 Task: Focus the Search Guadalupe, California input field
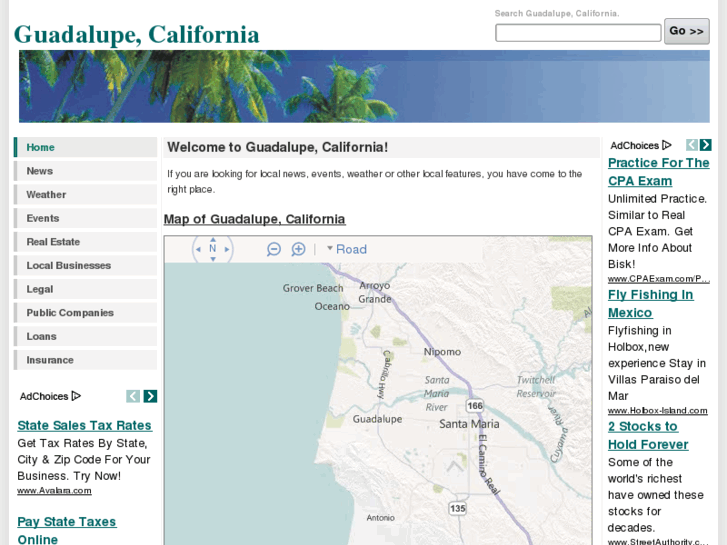tap(578, 33)
